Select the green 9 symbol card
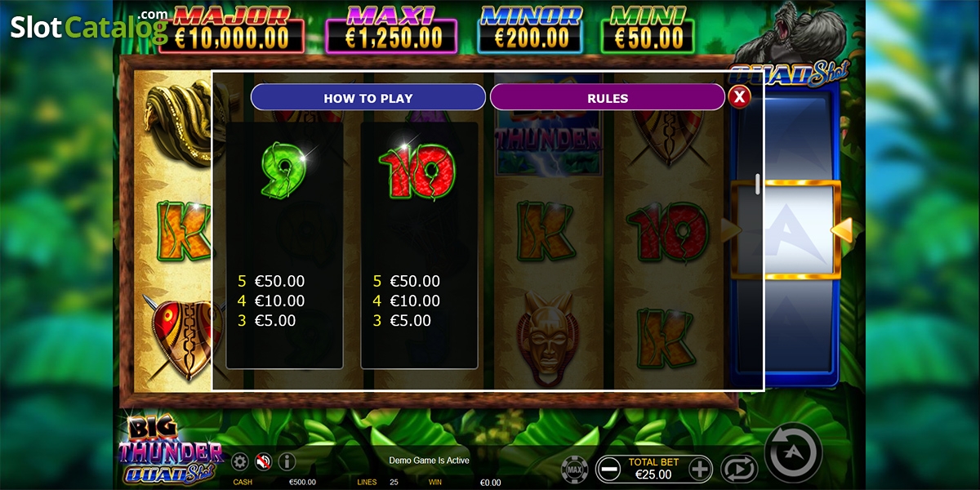Viewport: 980px width, 490px height. (284, 246)
